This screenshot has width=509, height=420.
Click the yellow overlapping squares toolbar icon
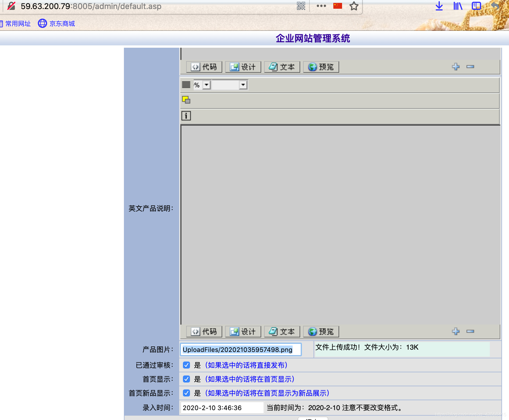[186, 100]
